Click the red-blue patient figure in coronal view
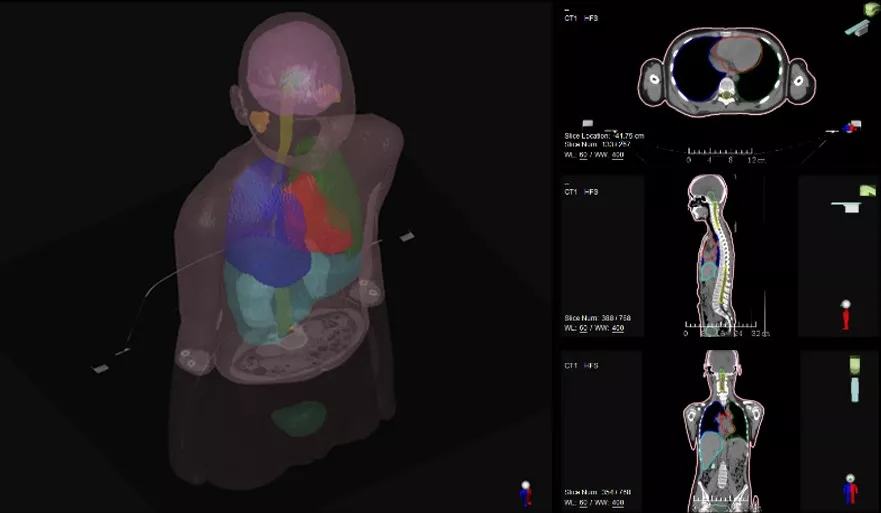The width and height of the screenshot is (881, 513). point(849,490)
